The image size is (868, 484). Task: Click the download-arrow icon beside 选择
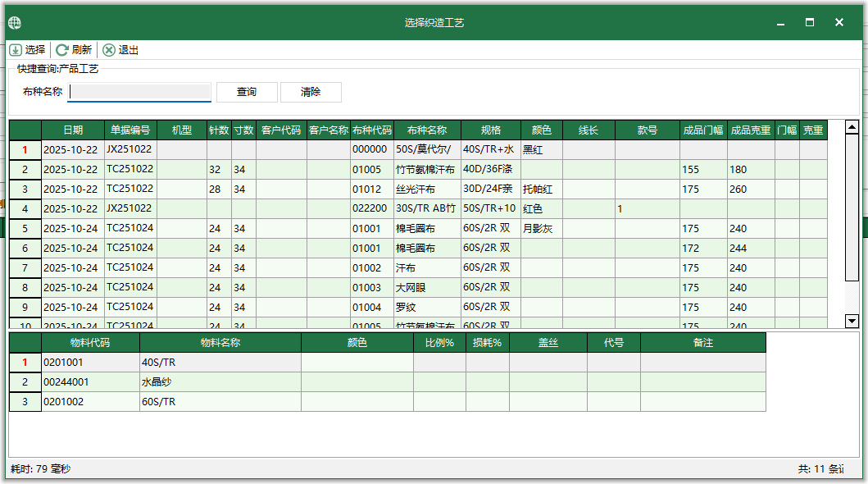click(16, 49)
